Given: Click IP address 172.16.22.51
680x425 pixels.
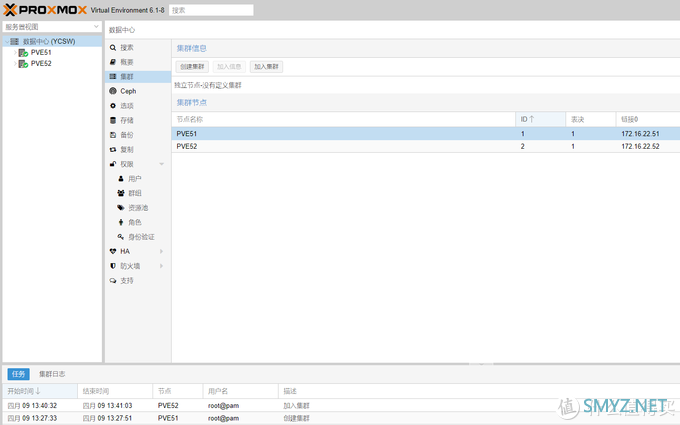Looking at the screenshot, I should [x=640, y=134].
